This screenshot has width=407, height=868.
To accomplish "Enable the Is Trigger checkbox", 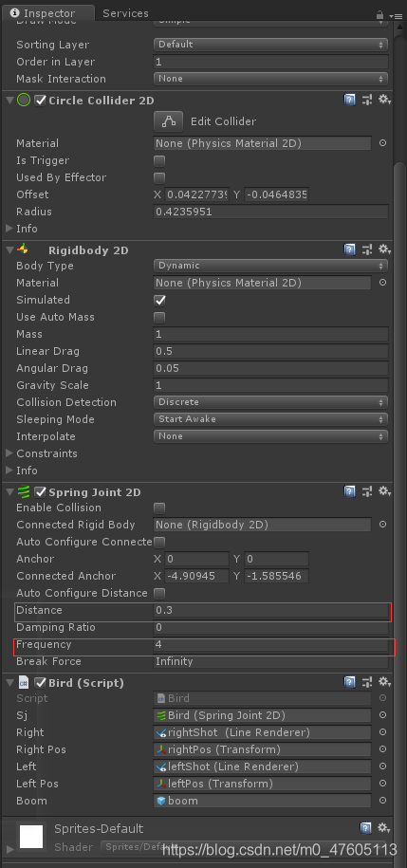I will coord(159,160).
